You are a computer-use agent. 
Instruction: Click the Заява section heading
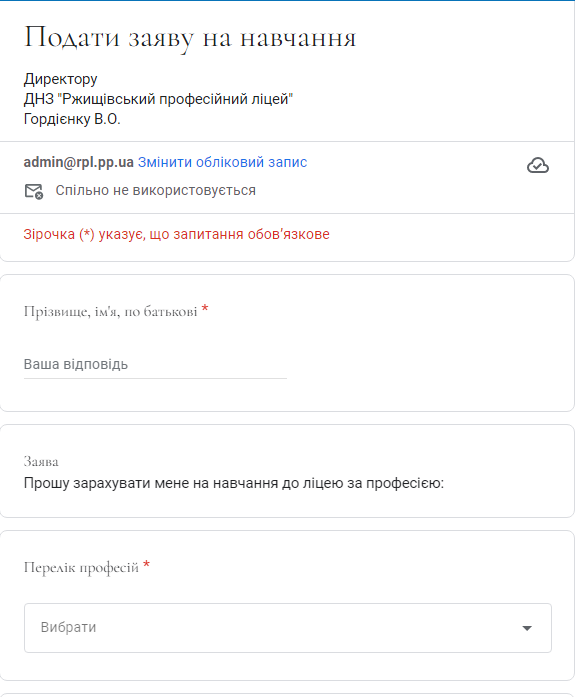[41, 462]
